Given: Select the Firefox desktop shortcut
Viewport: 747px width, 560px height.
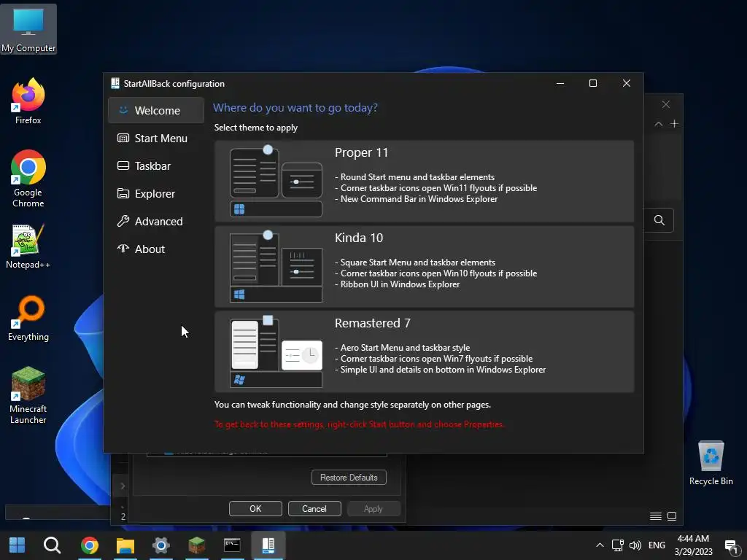Looking at the screenshot, I should [x=28, y=101].
